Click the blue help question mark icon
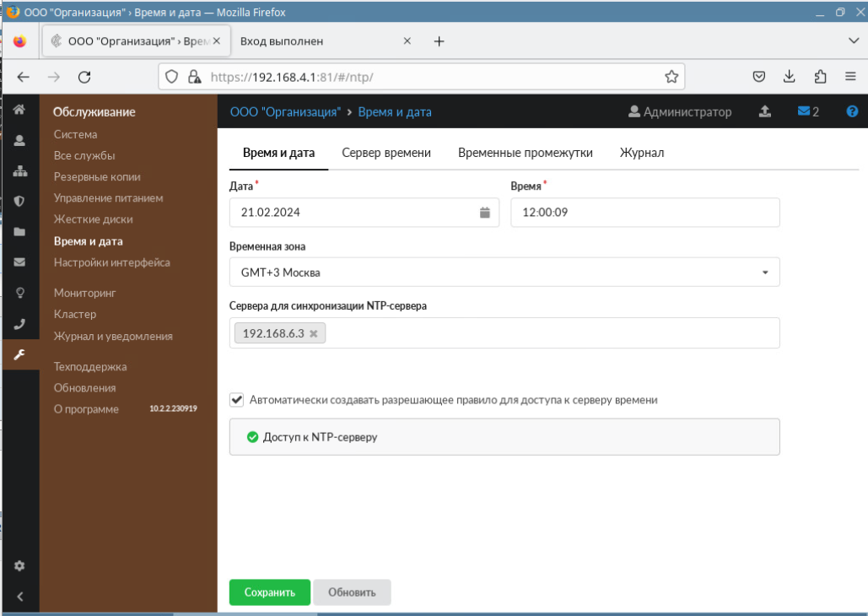This screenshot has width=868, height=616. click(x=852, y=111)
